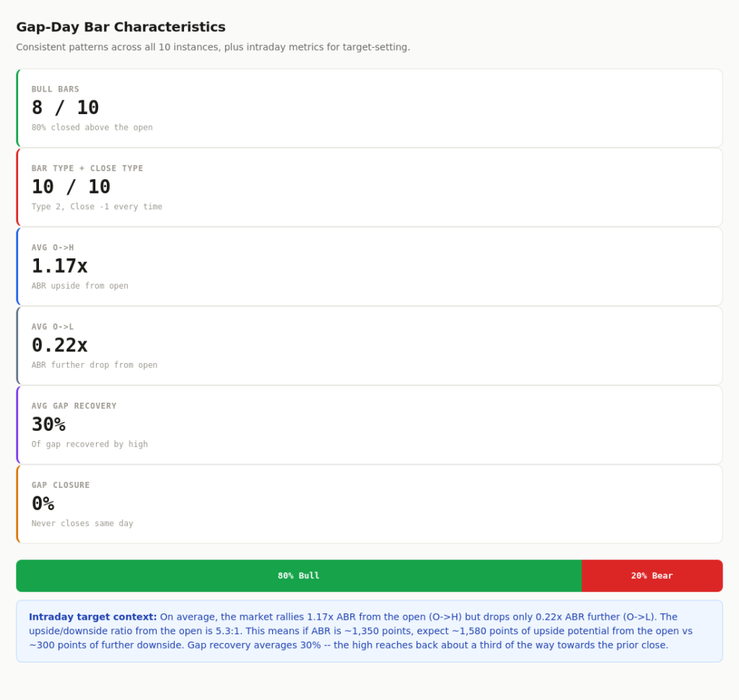Select the AVG O->L metric card
Image resolution: width=739 pixels, height=700 pixels.
click(369, 345)
